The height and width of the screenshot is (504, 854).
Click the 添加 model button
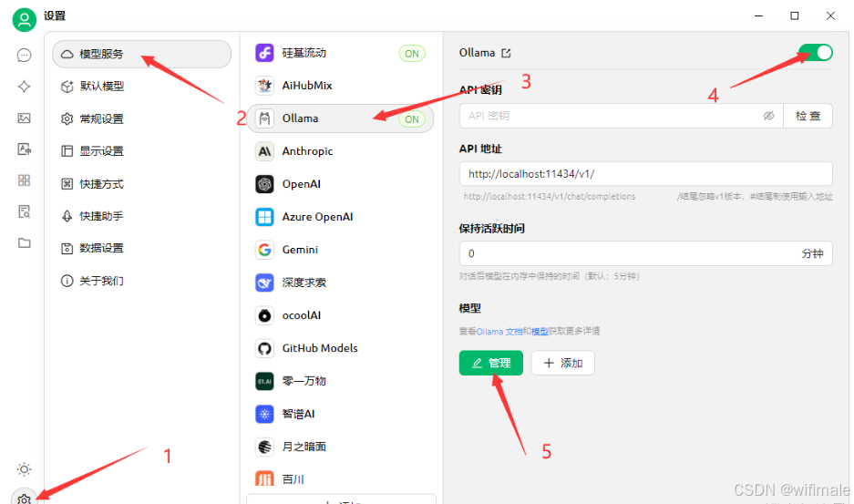(562, 363)
